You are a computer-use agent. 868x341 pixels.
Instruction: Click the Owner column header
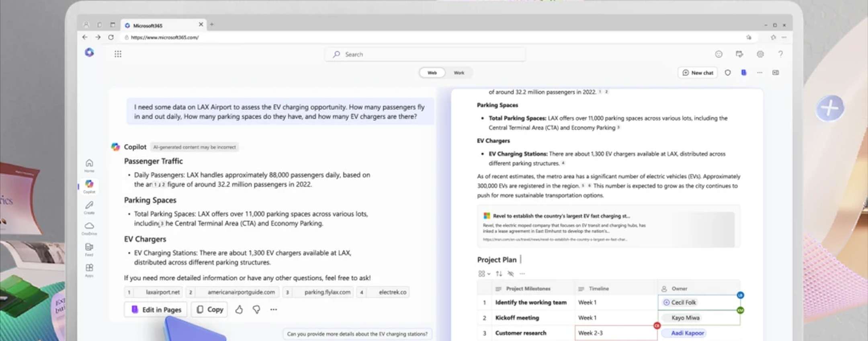pyautogui.click(x=698, y=289)
